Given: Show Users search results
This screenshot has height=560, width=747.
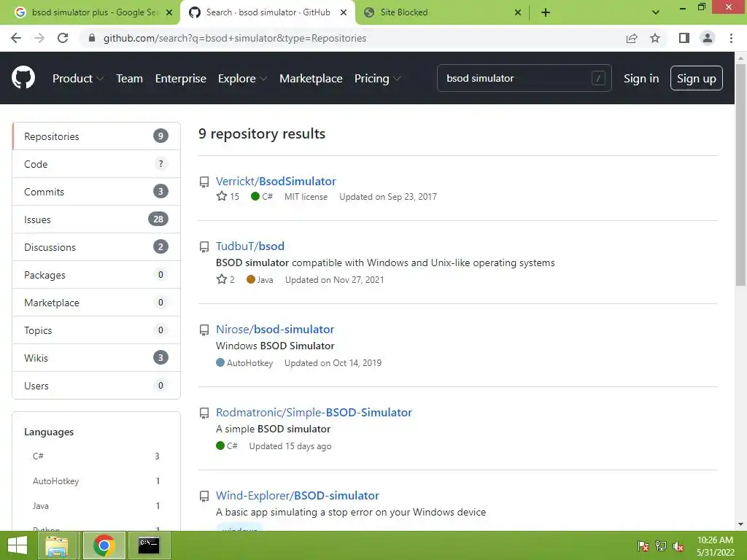Looking at the screenshot, I should click(x=96, y=385).
